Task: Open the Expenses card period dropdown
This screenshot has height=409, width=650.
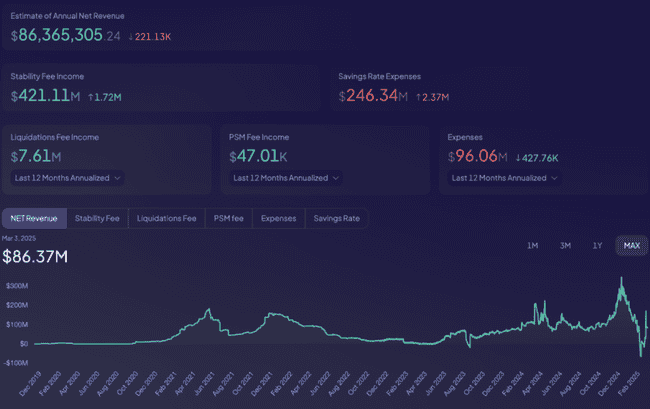Action: [504, 178]
